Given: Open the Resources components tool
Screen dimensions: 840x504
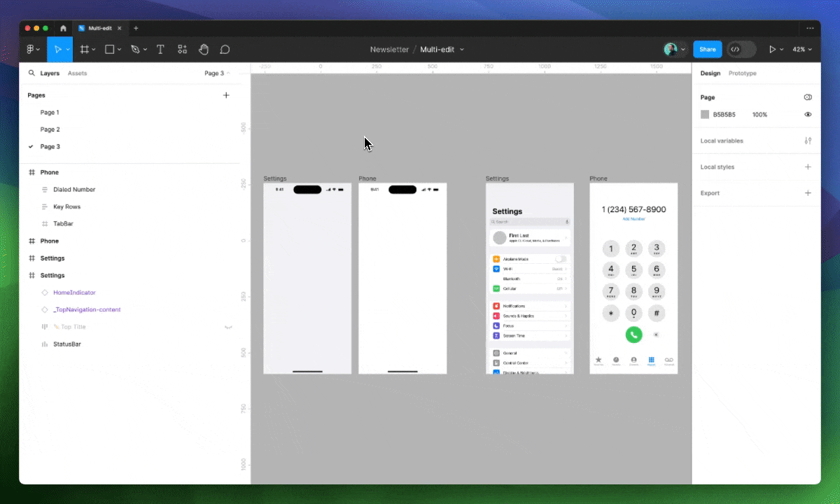Looking at the screenshot, I should click(182, 50).
